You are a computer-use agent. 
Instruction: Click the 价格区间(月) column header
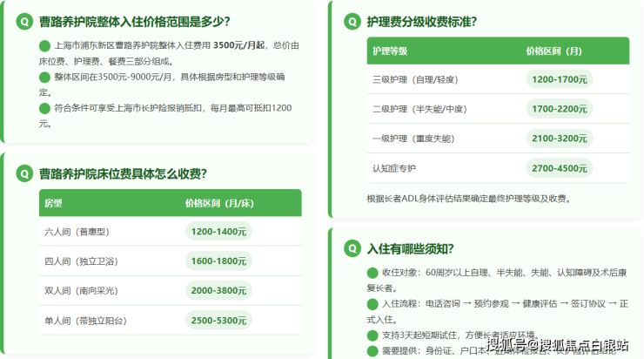(x=554, y=51)
